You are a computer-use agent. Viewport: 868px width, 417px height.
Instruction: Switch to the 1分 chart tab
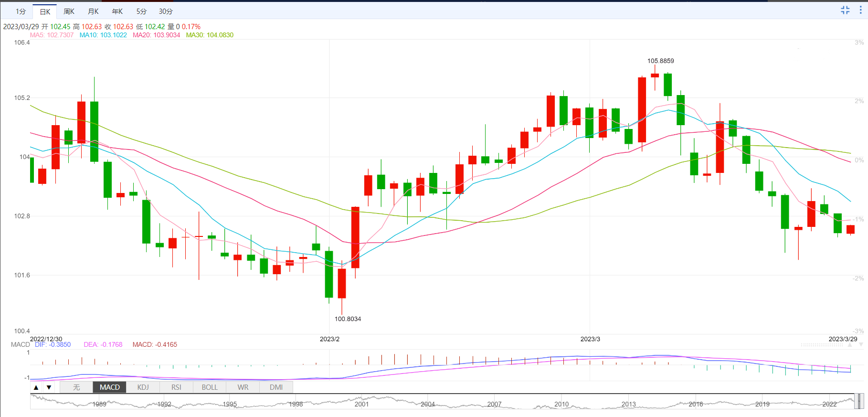21,11
